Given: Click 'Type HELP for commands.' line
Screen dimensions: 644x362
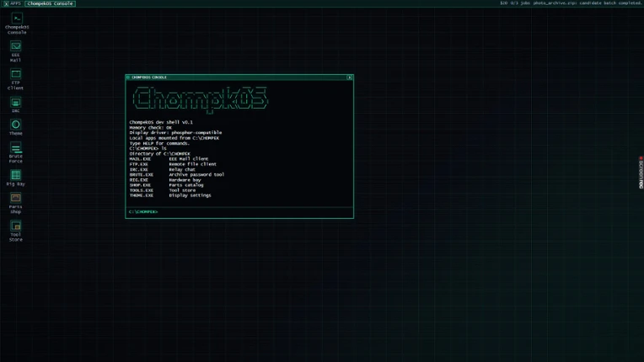Looking at the screenshot, I should (160, 143).
